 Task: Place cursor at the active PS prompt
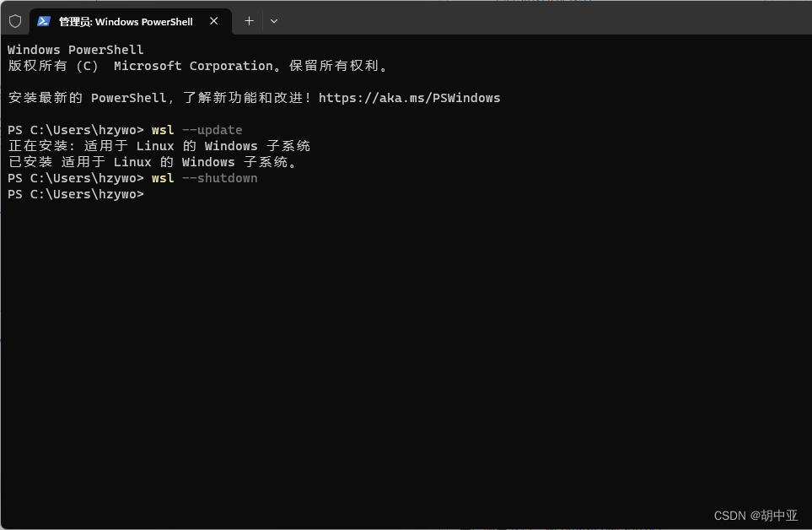coord(150,194)
